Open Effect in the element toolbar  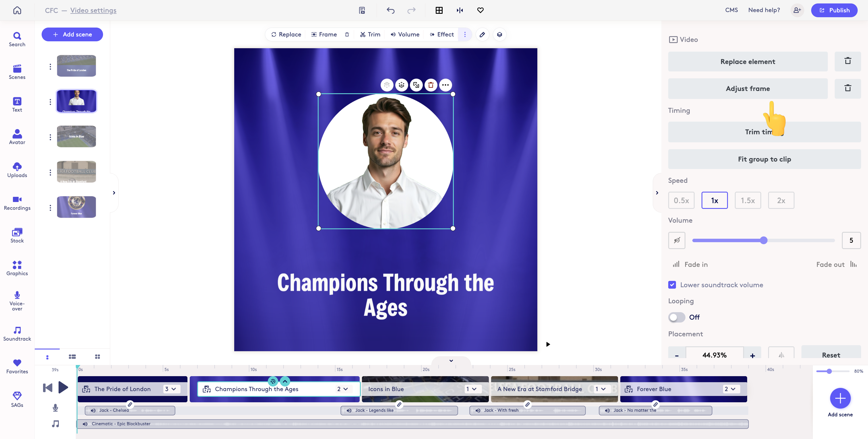(442, 34)
